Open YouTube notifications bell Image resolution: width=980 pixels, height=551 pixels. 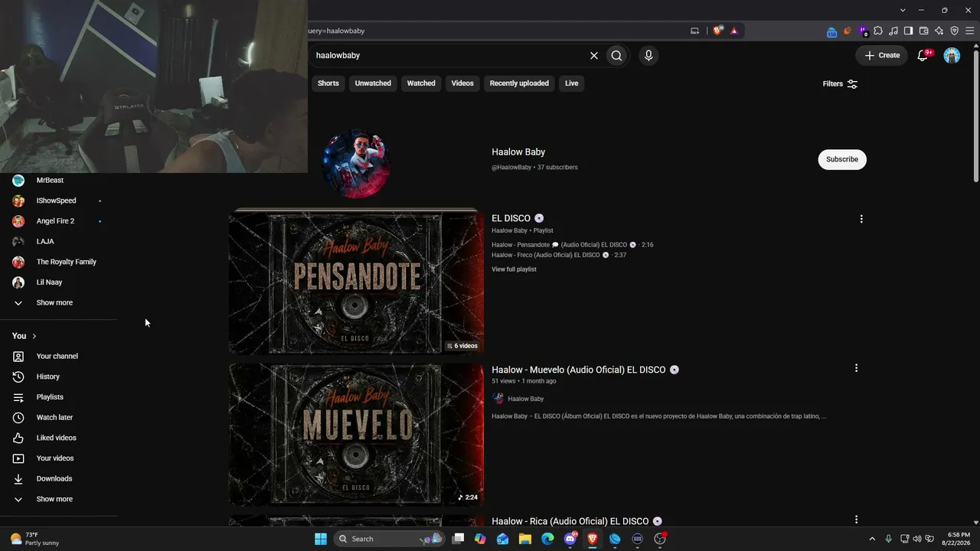(x=923, y=55)
